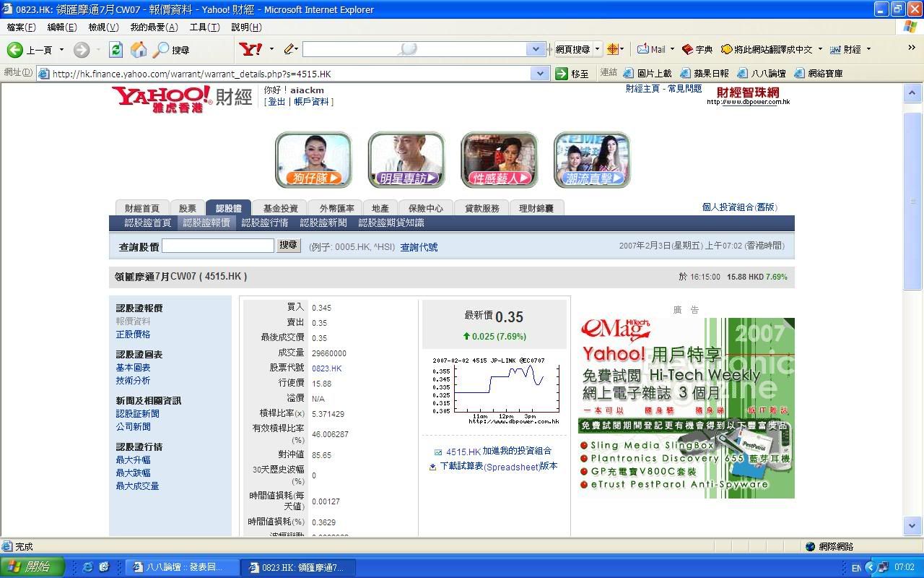The height and width of the screenshot is (578, 924).
Task: Open the pencil icon dropdown arrow
Action: pyautogui.click(x=297, y=49)
